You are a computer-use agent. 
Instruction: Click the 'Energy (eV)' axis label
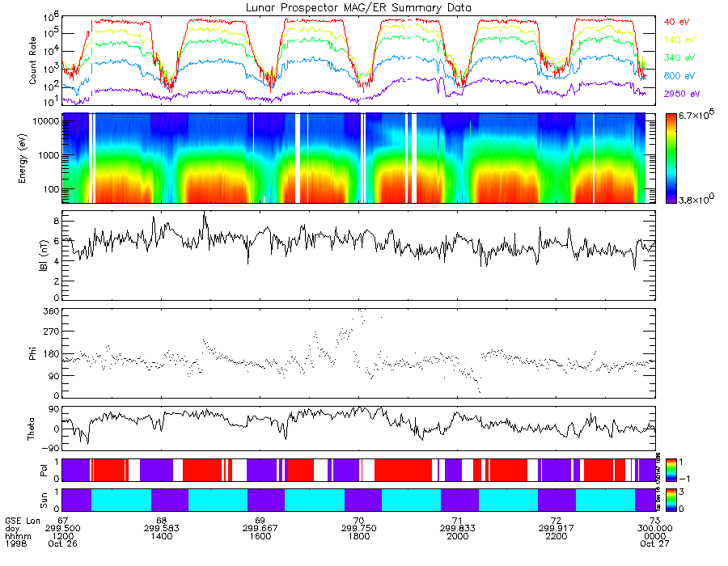(x=23, y=158)
